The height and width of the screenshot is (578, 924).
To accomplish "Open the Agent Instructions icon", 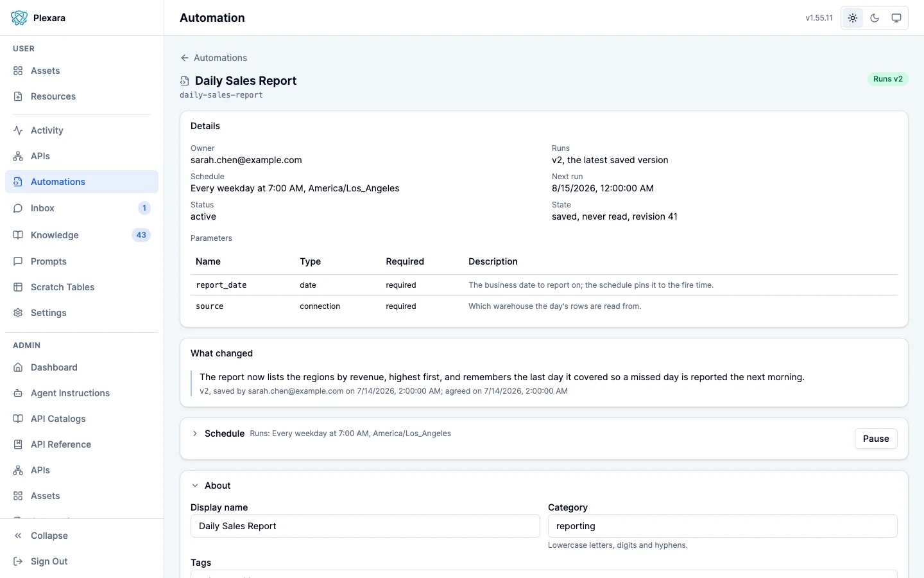I will [x=18, y=393].
